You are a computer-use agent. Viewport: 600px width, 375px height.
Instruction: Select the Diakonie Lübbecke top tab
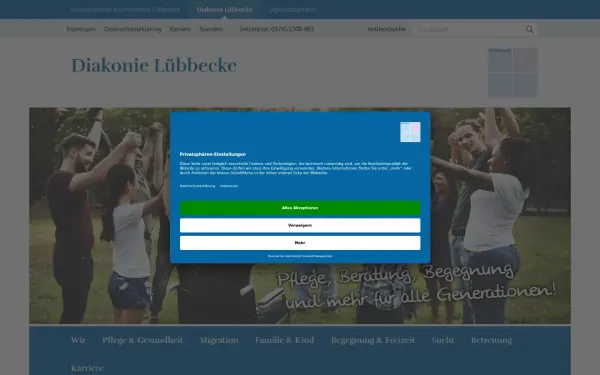224,10
